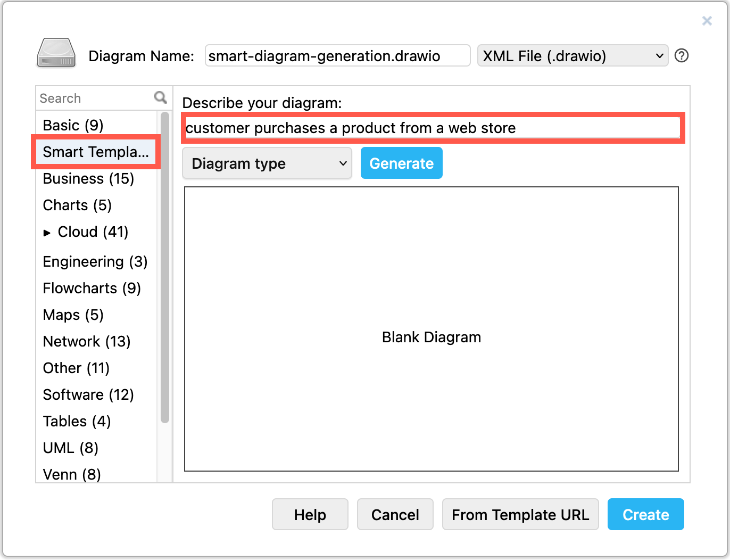The width and height of the screenshot is (730, 560).
Task: Select the Basic templates category
Action: tap(73, 125)
